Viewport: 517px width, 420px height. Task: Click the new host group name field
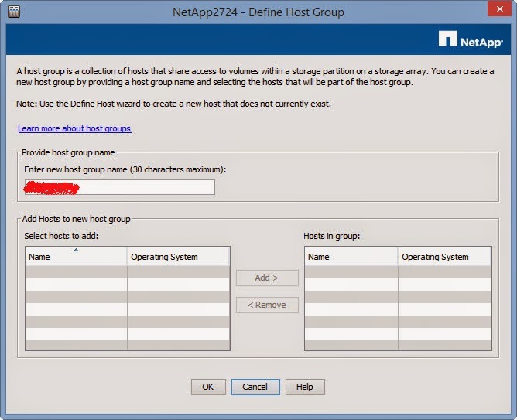pyautogui.click(x=120, y=187)
